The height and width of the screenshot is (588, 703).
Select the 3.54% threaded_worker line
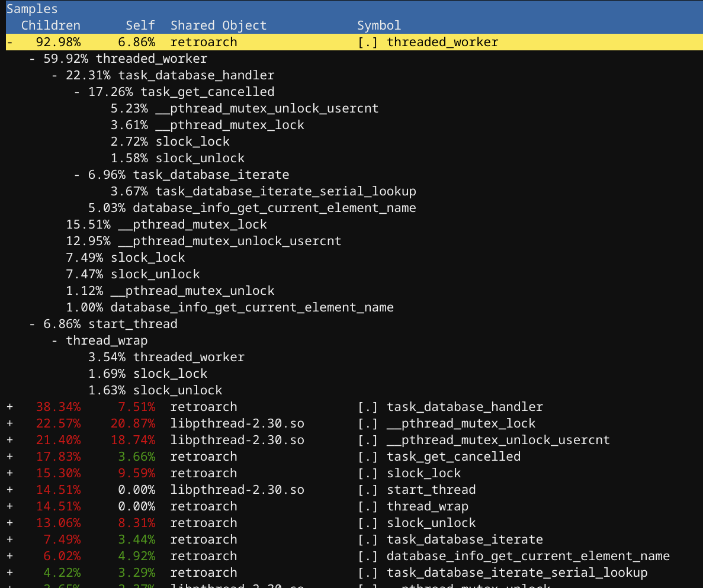click(166, 357)
